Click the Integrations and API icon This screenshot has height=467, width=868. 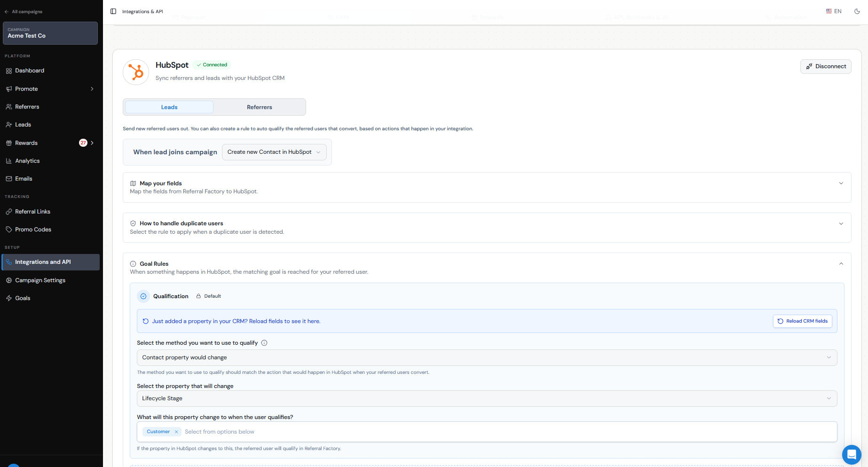click(9, 262)
